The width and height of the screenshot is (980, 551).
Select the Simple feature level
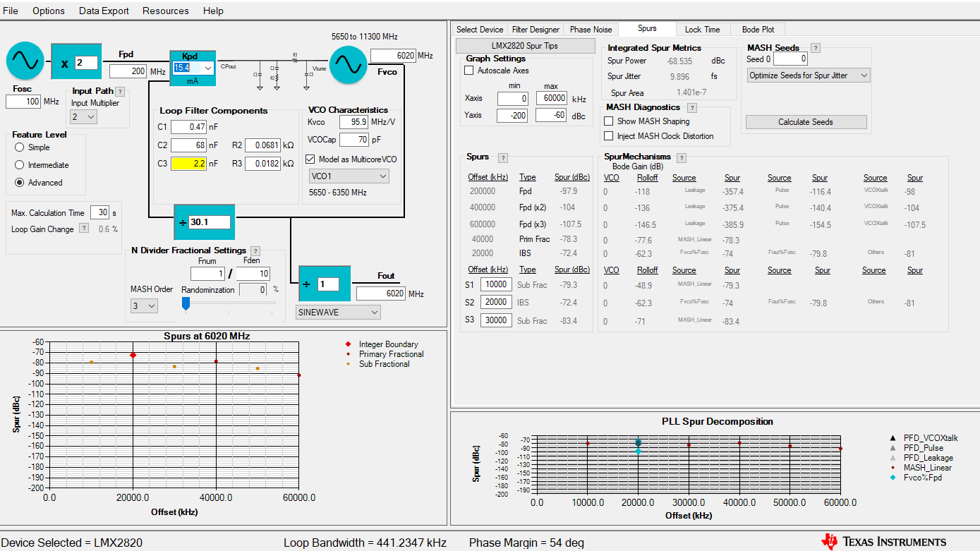(x=19, y=147)
